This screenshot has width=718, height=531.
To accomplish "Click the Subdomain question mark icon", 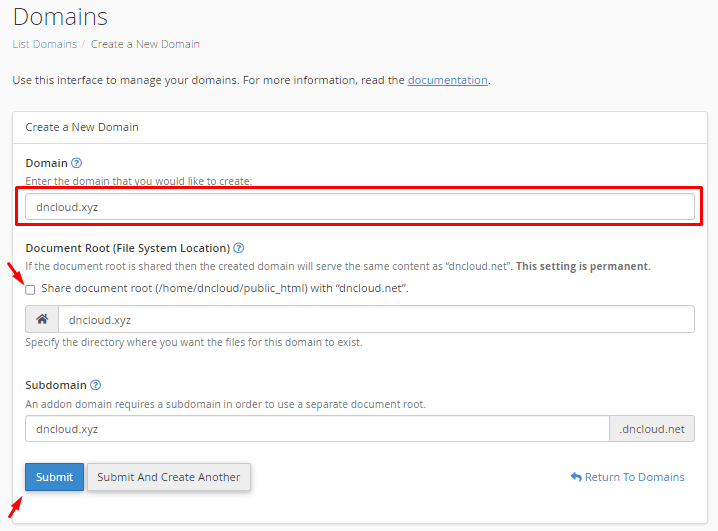I will 96,385.
